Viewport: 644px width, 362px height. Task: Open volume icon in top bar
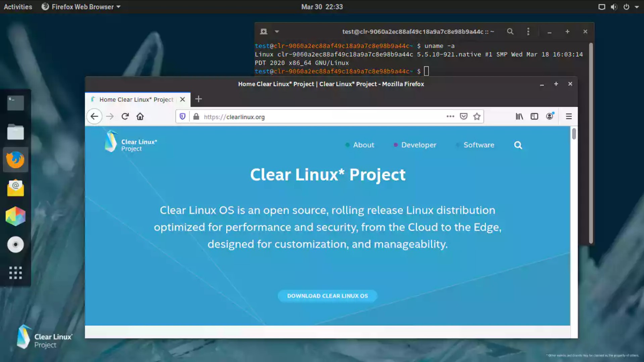pyautogui.click(x=614, y=7)
